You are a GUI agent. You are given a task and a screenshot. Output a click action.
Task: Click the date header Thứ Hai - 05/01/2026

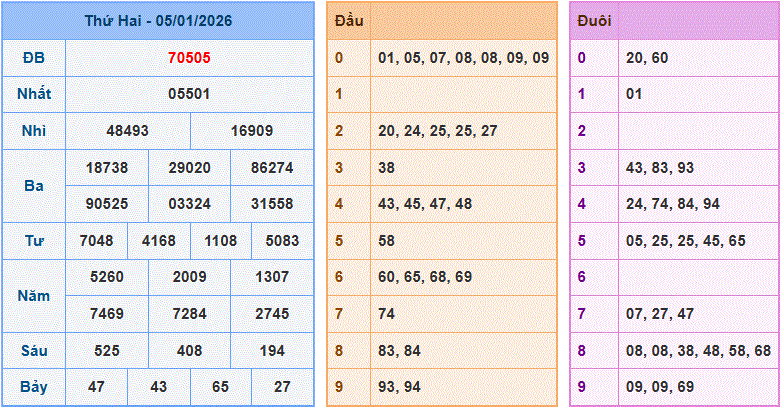pos(158,21)
